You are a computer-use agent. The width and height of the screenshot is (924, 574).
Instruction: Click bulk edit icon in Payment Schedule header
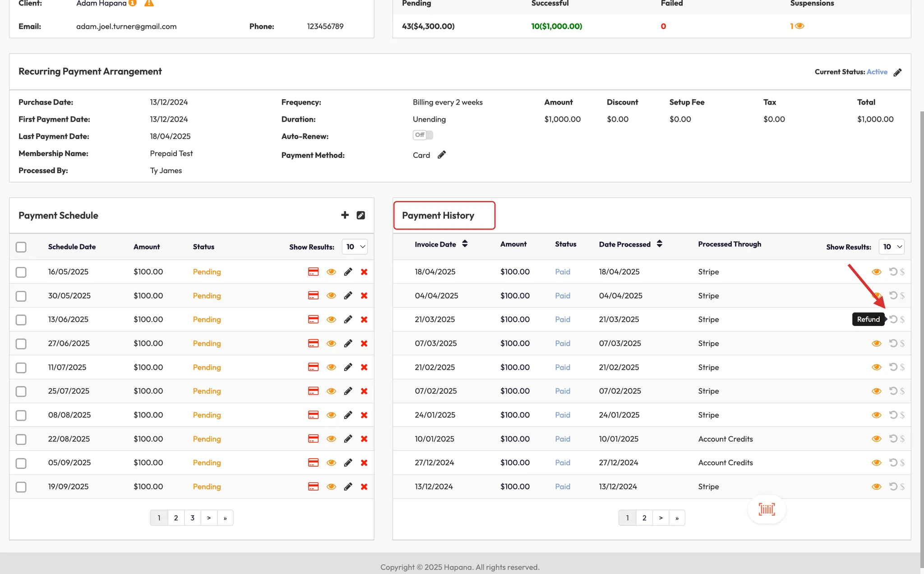point(361,215)
